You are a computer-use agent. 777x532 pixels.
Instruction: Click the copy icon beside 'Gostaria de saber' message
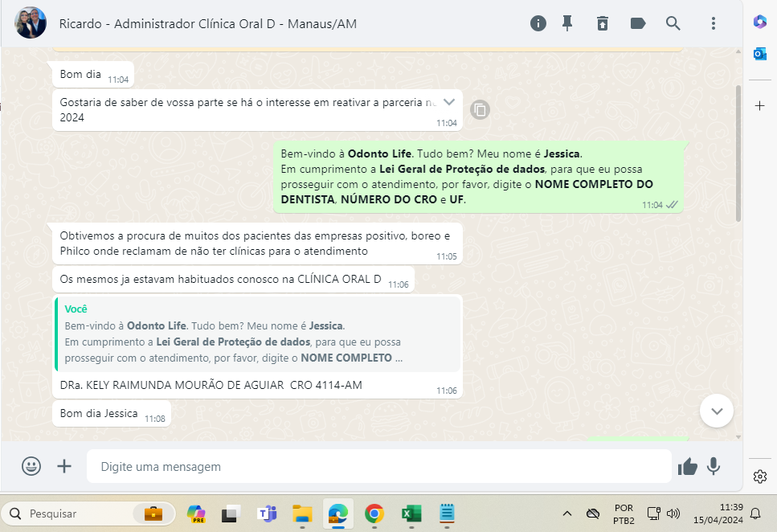[x=480, y=109]
